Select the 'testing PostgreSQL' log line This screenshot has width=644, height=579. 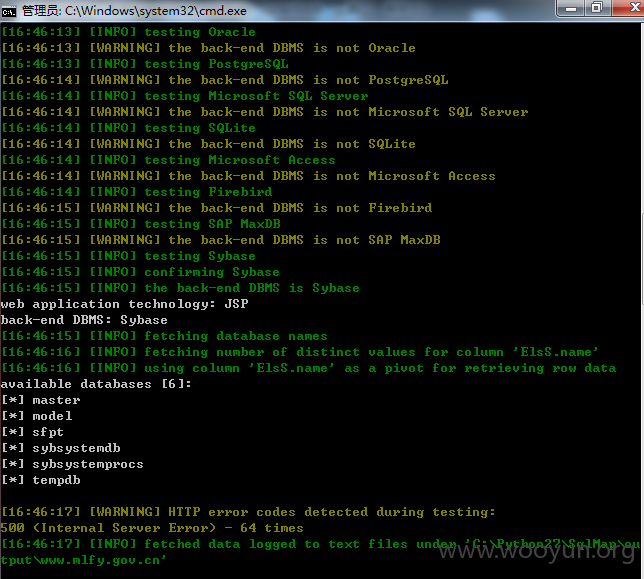pyautogui.click(x=145, y=64)
